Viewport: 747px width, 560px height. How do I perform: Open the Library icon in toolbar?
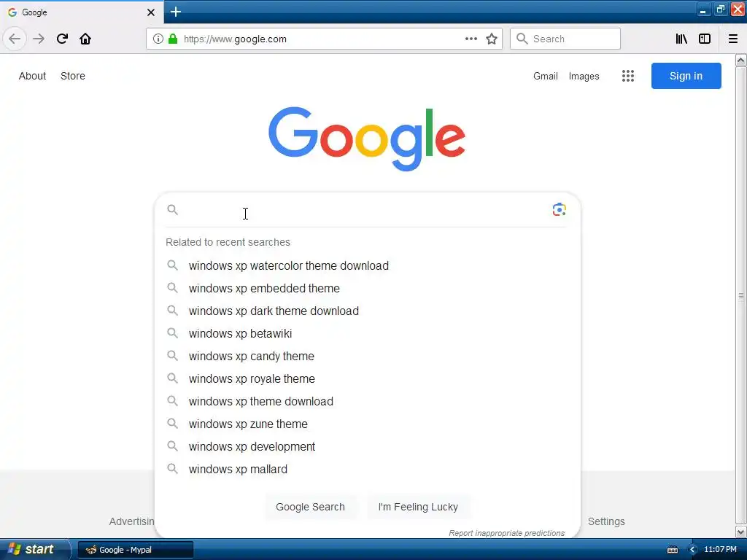click(x=681, y=39)
